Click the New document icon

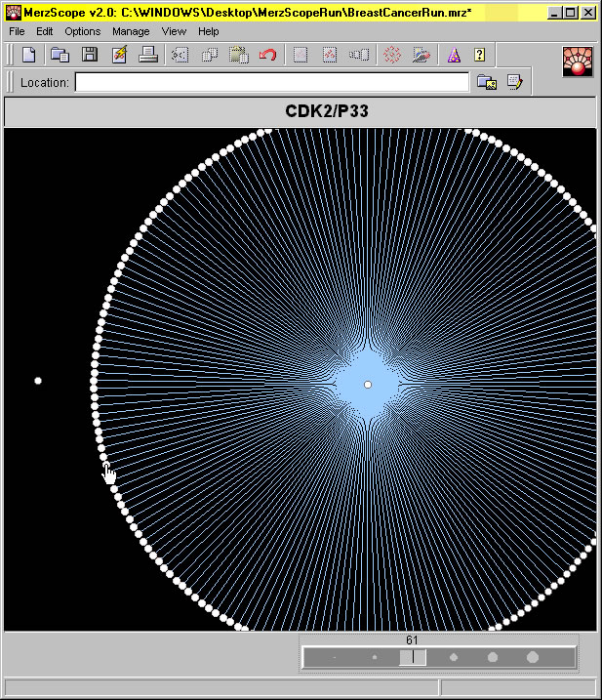(29, 55)
